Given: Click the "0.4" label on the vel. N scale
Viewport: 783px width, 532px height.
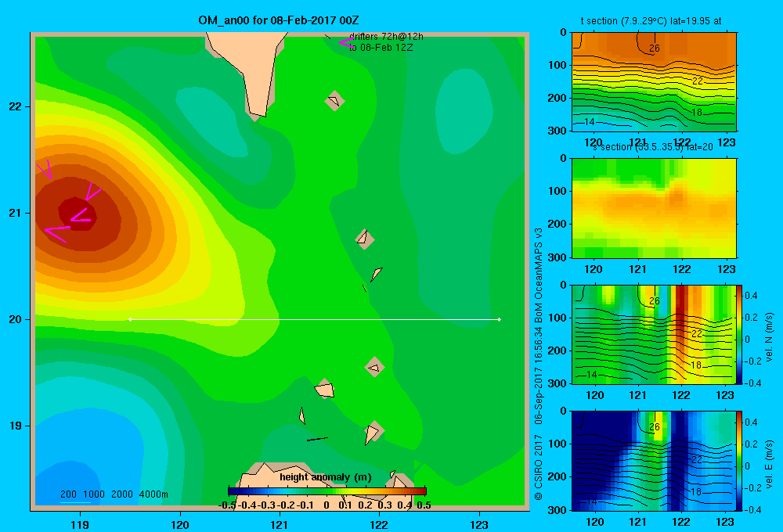Looking at the screenshot, I should 751,296.
